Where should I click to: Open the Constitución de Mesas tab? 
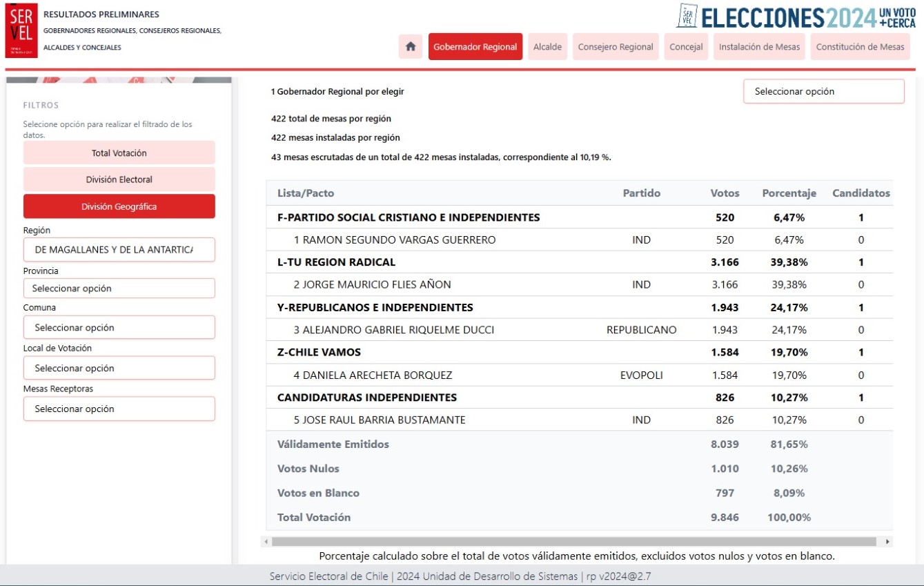click(860, 47)
